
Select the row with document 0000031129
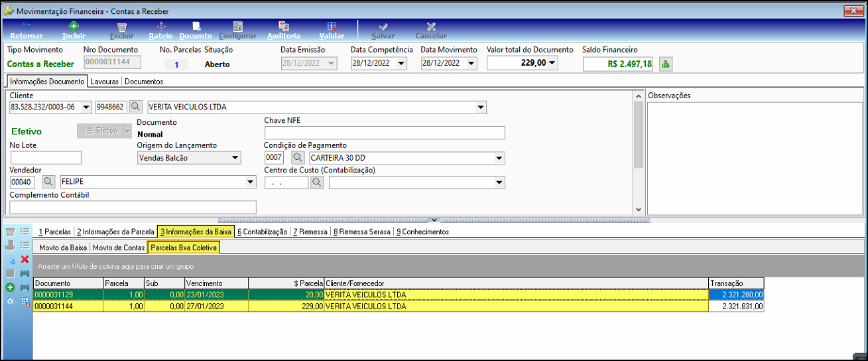(399, 295)
